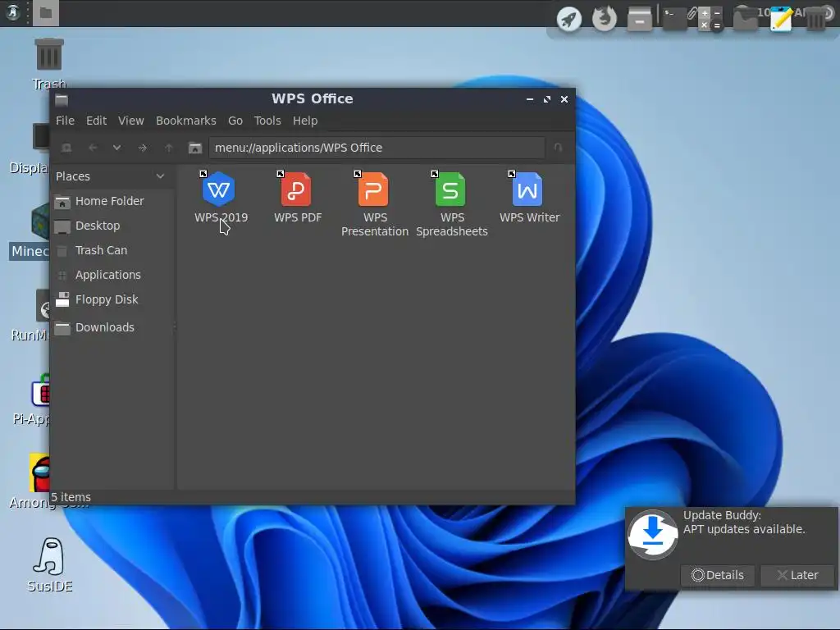
Task: Click the WPS Office taskbar window button
Action: (x=46, y=13)
